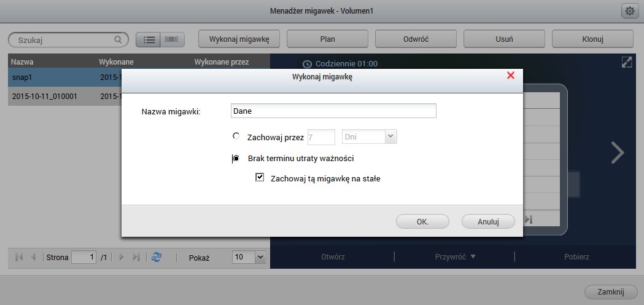Confirm snapshot with the OK button
This screenshot has width=644, height=305.
[x=422, y=221]
